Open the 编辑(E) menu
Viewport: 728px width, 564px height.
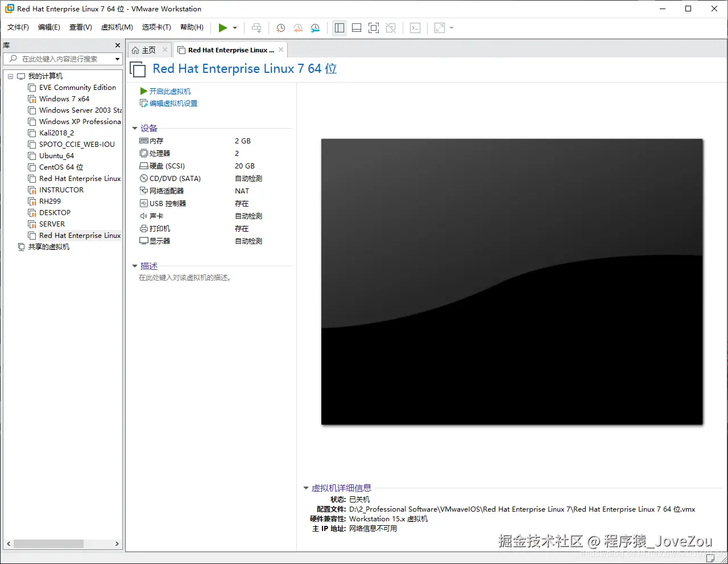[x=49, y=27]
